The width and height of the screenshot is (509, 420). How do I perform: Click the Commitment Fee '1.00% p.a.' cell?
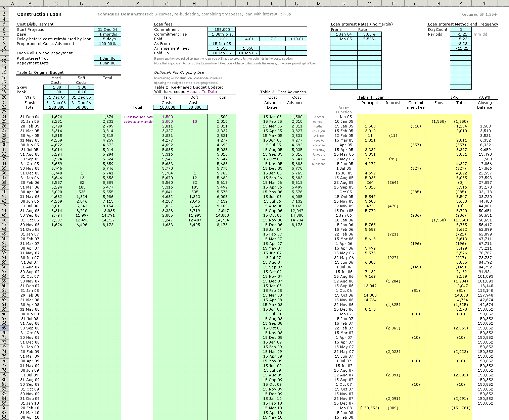click(x=222, y=34)
